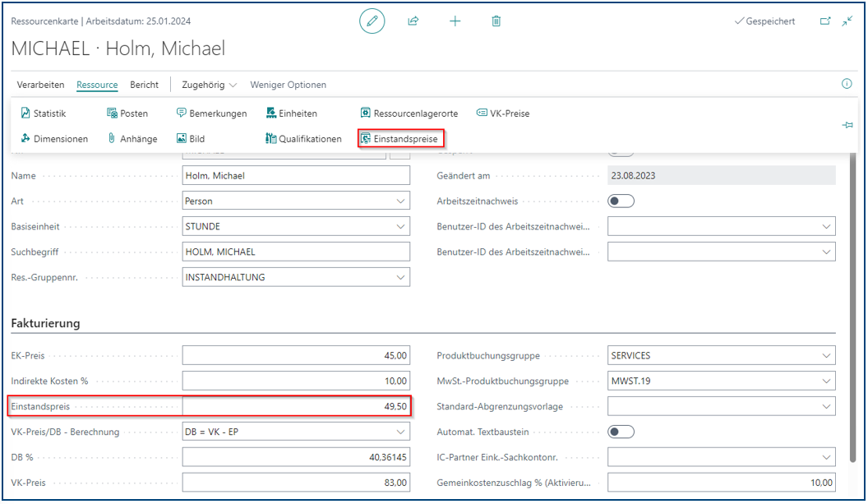
Task: Open Anhänge attachments
Action: tap(132, 138)
